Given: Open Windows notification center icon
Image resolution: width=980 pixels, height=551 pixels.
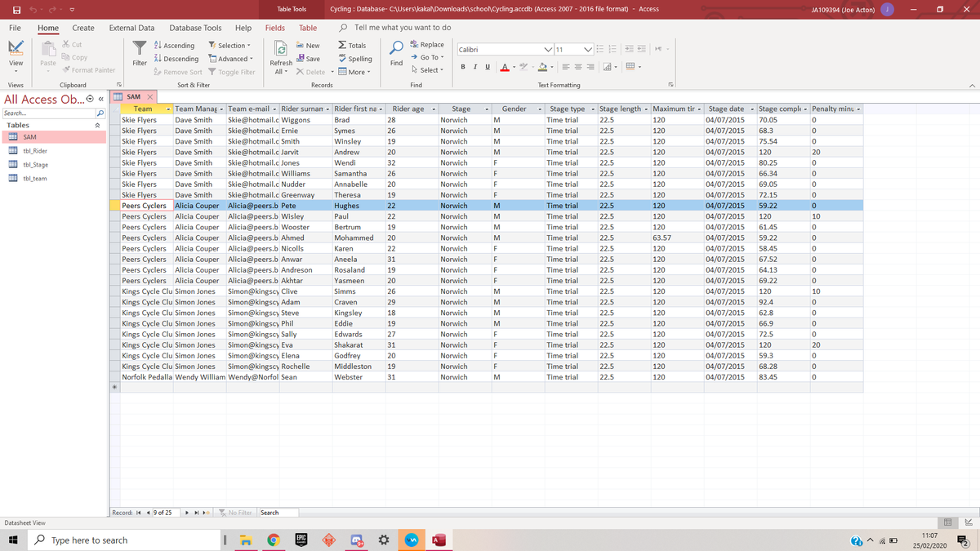Looking at the screenshot, I should tap(962, 540).
